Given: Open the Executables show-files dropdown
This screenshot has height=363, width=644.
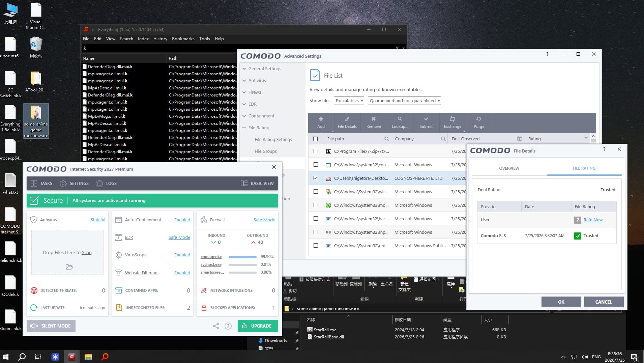Looking at the screenshot, I should 349,101.
